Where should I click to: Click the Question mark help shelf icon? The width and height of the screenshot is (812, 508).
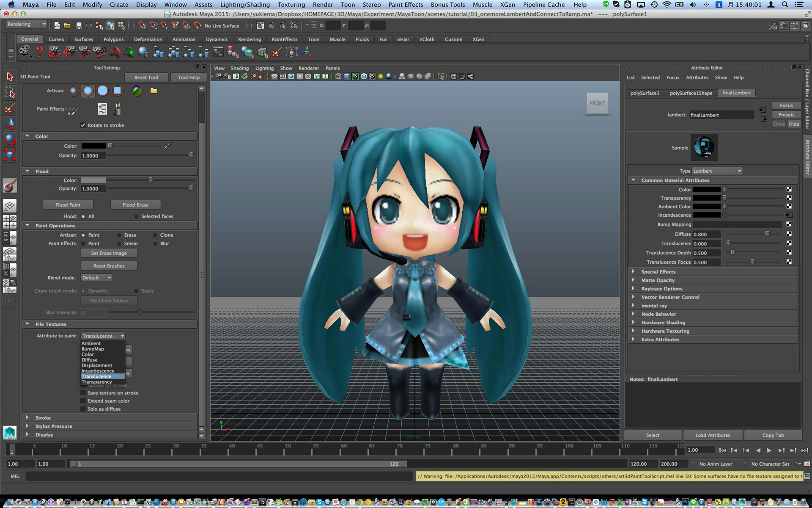pyautogui.click(x=40, y=52)
